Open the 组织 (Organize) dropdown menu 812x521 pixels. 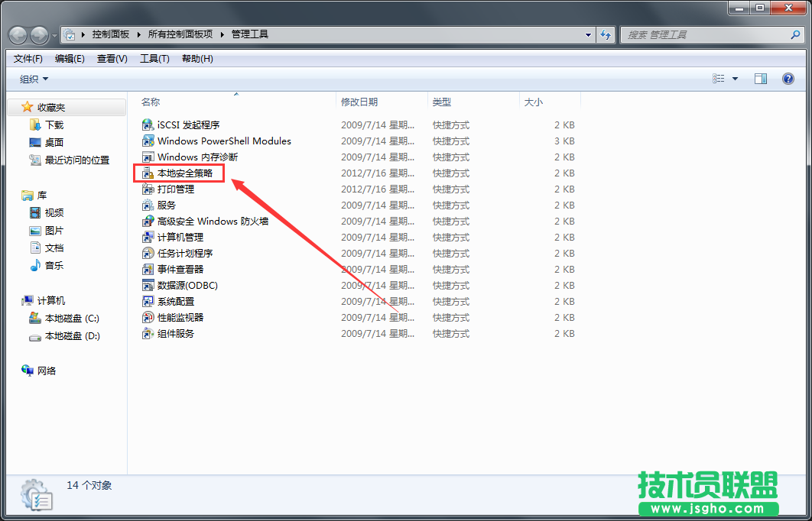[28, 78]
